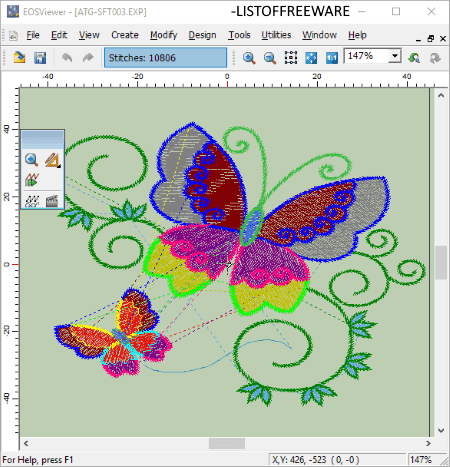Set view to actual size 1:1 icon

coord(332,58)
